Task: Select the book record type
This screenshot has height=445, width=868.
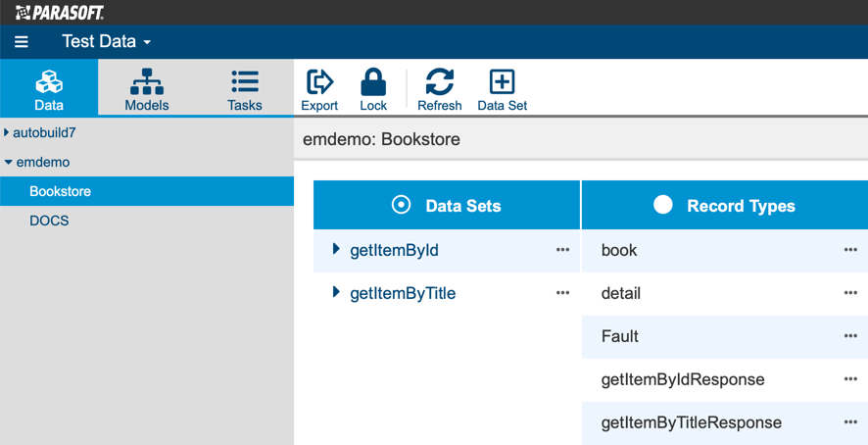Action: tap(619, 250)
